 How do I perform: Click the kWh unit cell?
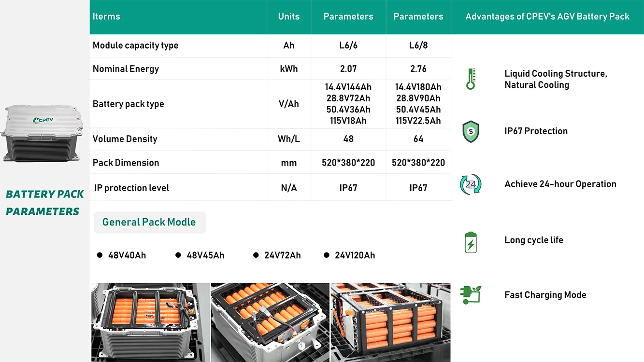289,69
